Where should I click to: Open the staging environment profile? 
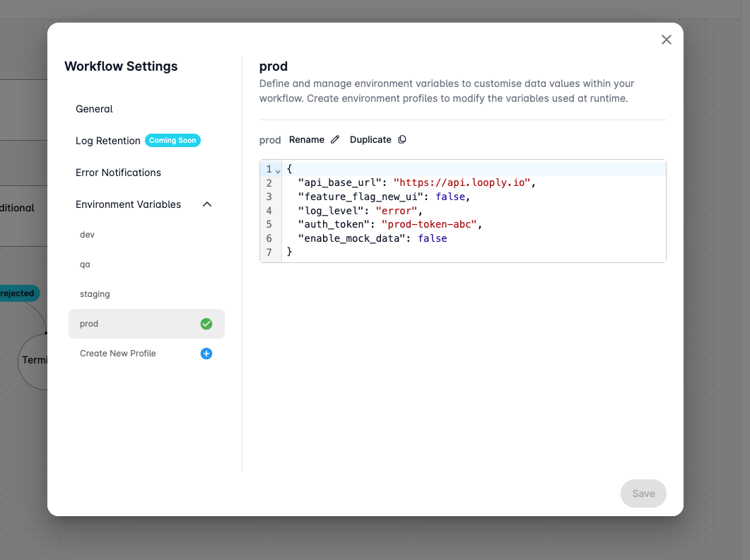(95, 294)
